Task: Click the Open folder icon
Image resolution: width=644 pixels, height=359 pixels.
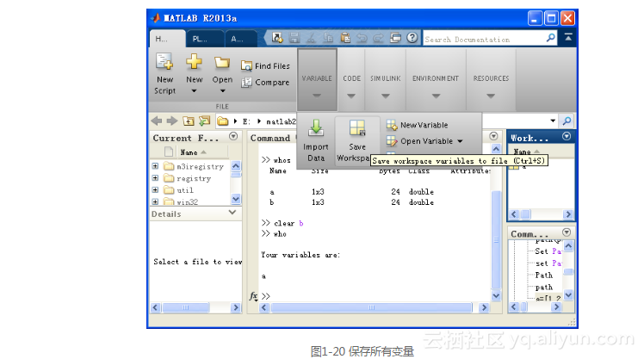Action: click(x=222, y=63)
